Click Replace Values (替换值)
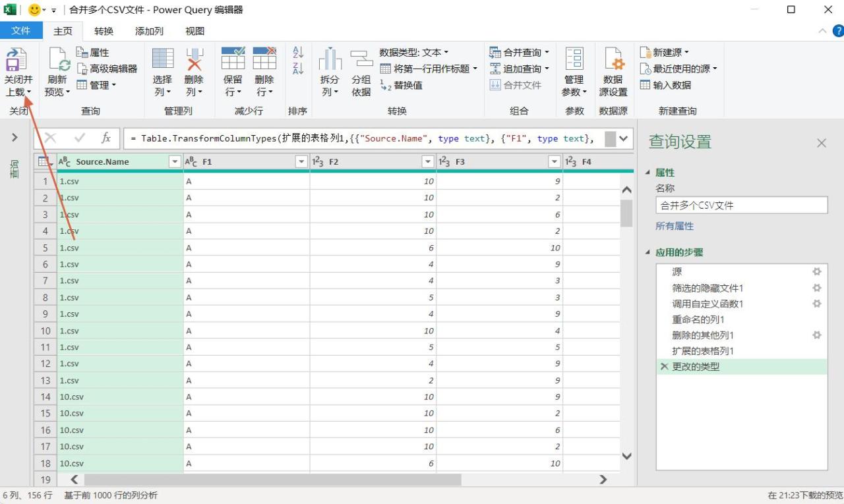Image resolution: width=844 pixels, height=504 pixels. [402, 85]
